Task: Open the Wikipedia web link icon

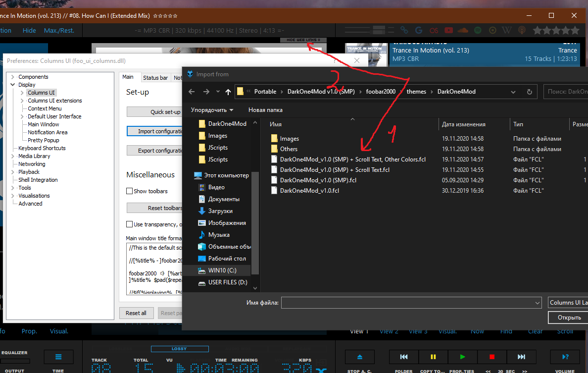Action: tap(507, 30)
